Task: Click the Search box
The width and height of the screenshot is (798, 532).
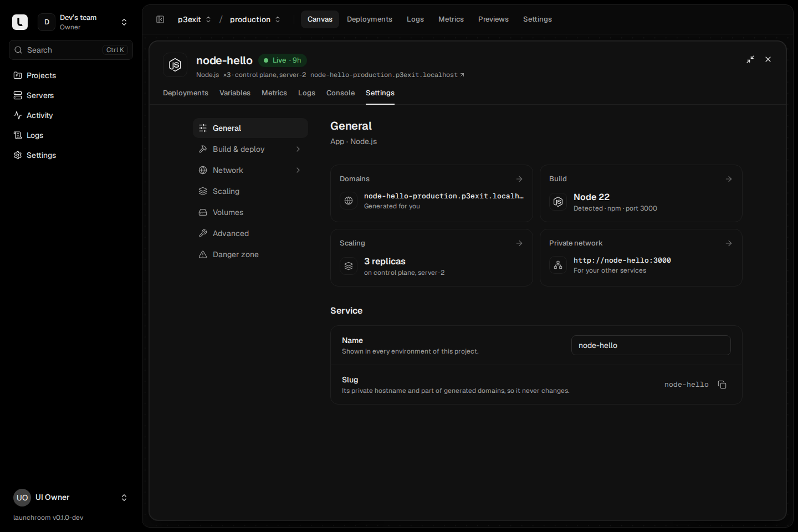Action: [71, 50]
